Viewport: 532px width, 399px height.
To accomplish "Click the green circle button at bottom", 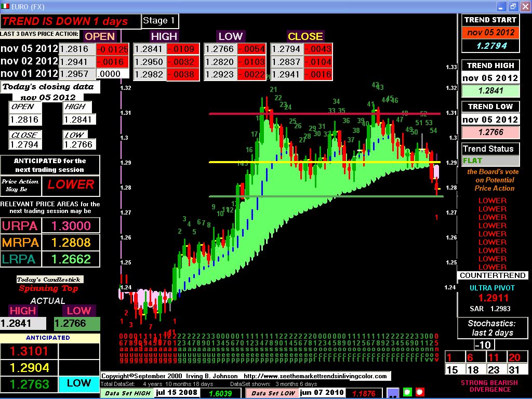I will 407,392.
